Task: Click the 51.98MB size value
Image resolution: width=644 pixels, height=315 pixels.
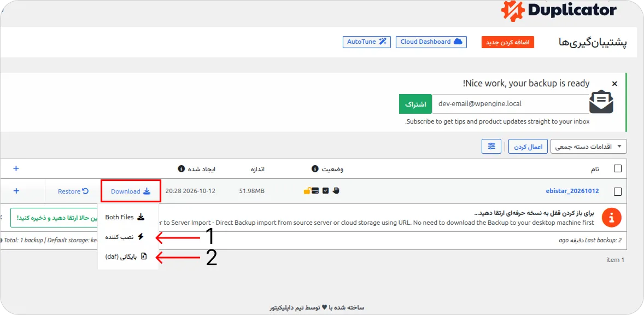Action: [x=251, y=191]
